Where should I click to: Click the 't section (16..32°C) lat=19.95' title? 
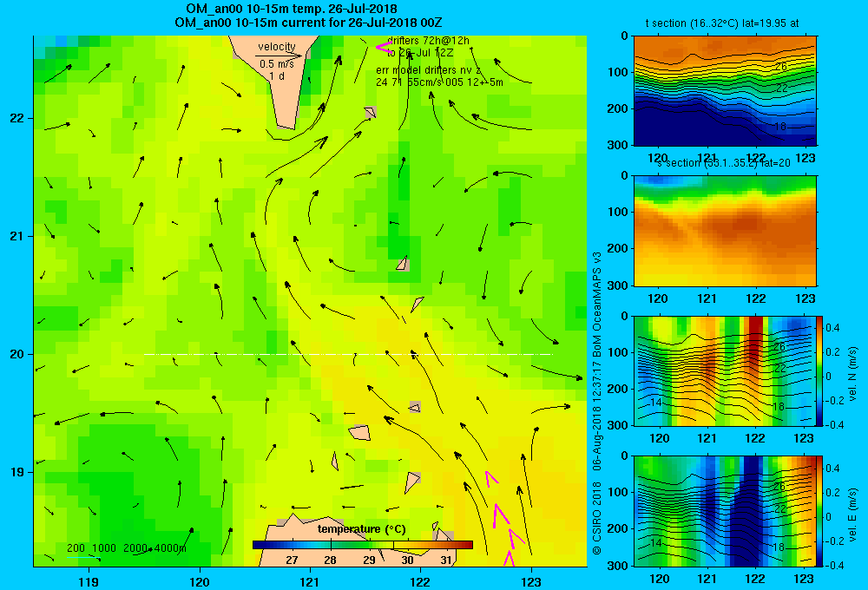(722, 23)
